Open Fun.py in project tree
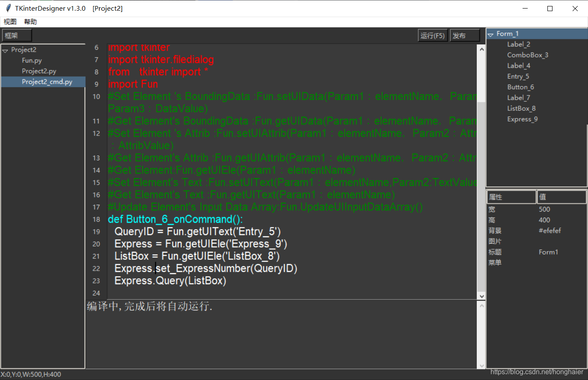 pos(32,60)
